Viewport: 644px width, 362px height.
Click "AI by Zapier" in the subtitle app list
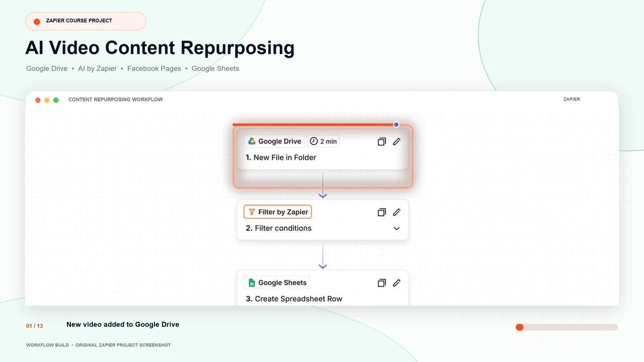pyautogui.click(x=98, y=68)
